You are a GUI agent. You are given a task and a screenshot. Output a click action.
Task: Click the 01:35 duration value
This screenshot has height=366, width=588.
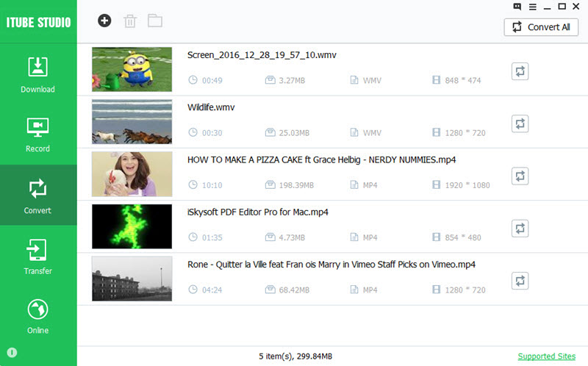(x=212, y=237)
